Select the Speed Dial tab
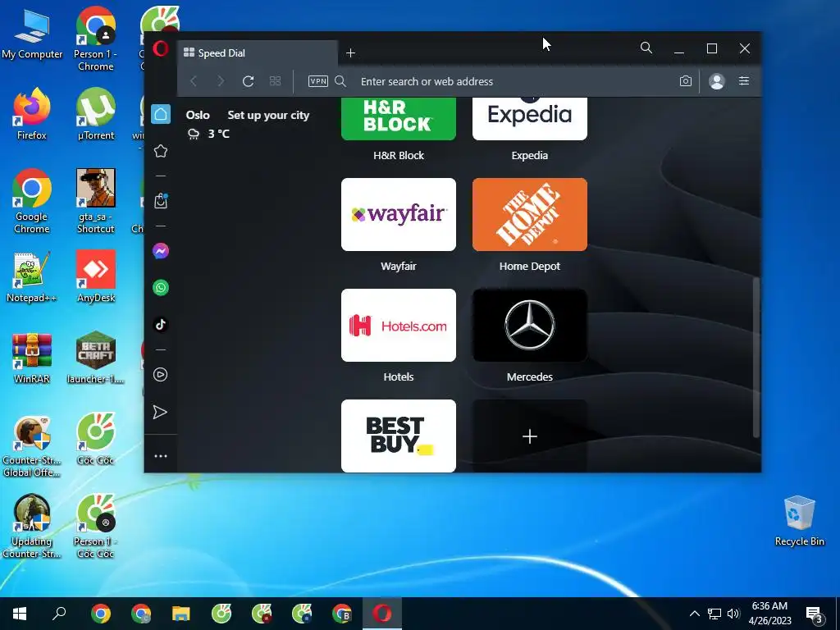 click(257, 53)
